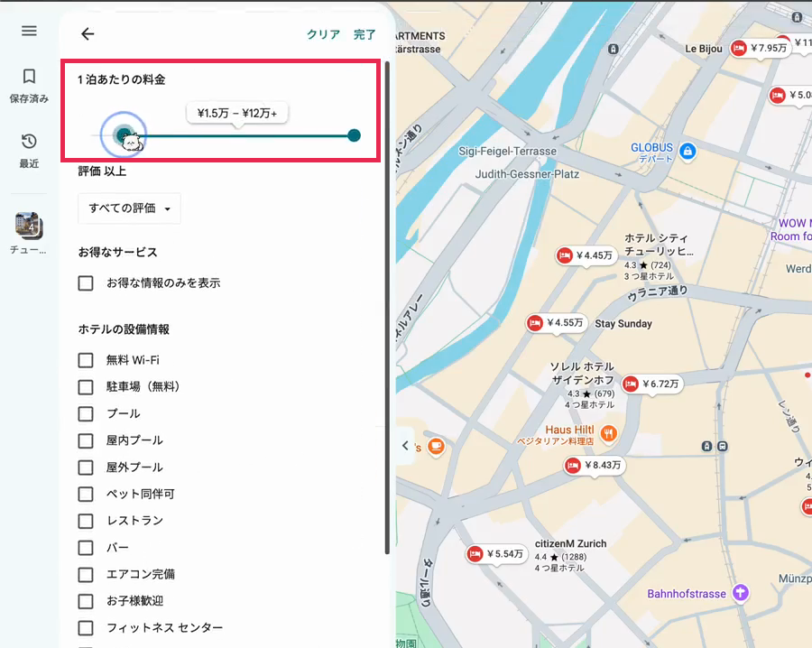812x648 pixels.
Task: Click the Haus Hiltl restaurant icon
Action: click(x=609, y=433)
